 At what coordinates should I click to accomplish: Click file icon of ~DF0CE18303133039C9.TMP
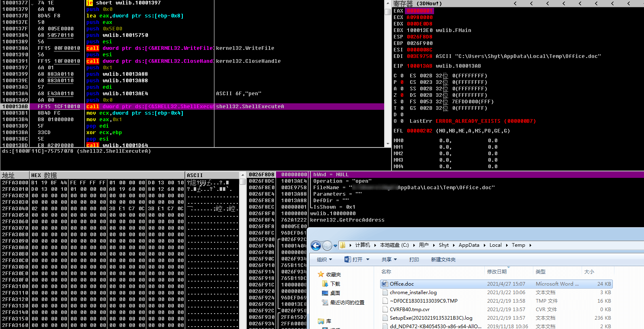tap(385, 301)
